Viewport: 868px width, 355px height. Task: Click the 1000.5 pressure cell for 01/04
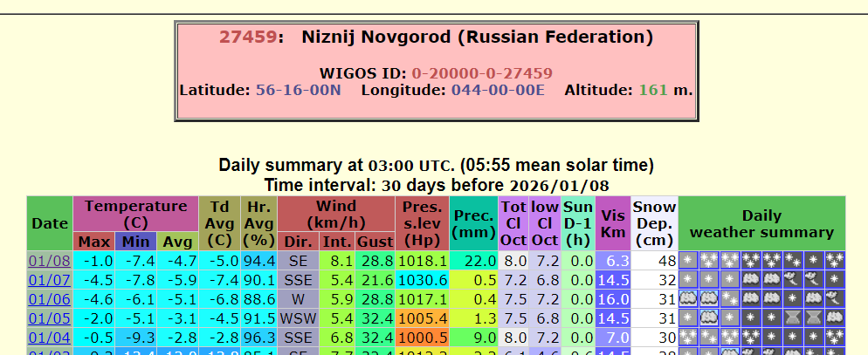(424, 338)
